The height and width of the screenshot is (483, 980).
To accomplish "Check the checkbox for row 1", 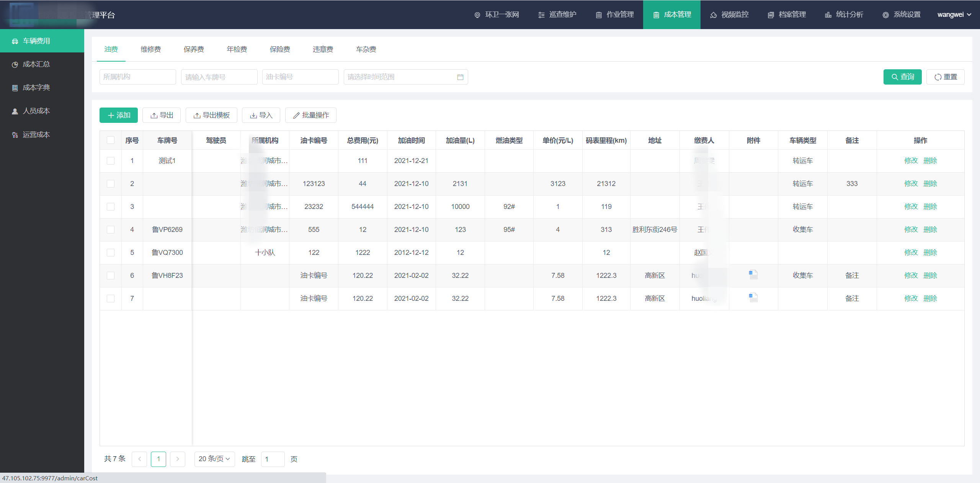I will (x=111, y=161).
